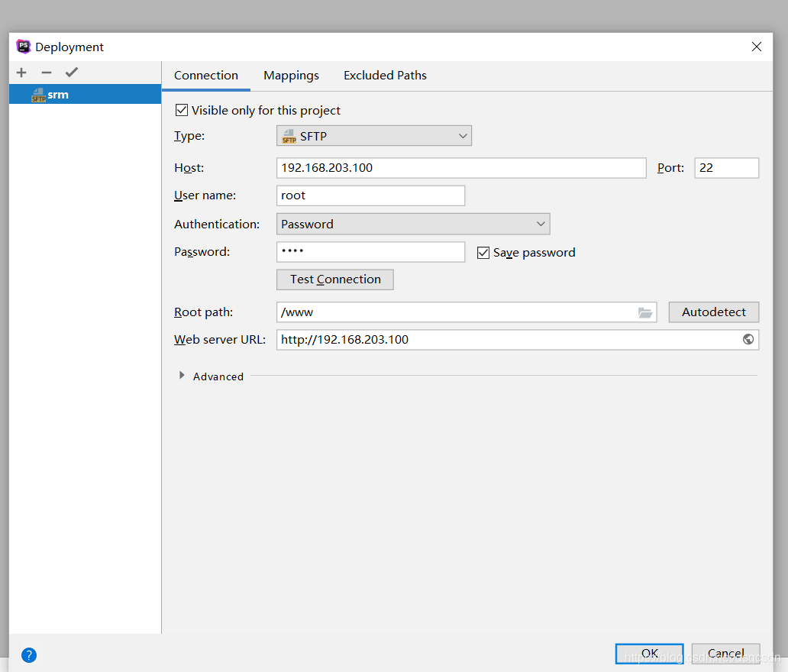Open help with question mark icon
The height and width of the screenshot is (672, 788).
click(29, 655)
